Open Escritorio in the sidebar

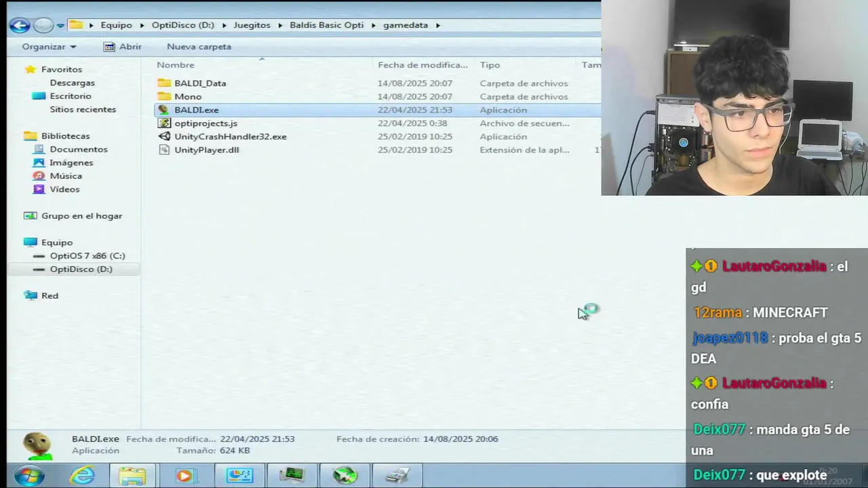70,96
